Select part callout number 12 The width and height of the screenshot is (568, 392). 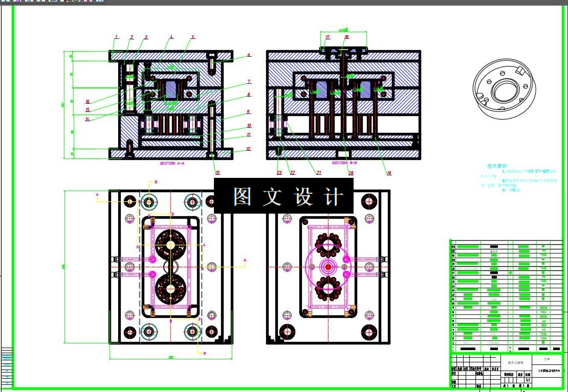[x=248, y=149]
